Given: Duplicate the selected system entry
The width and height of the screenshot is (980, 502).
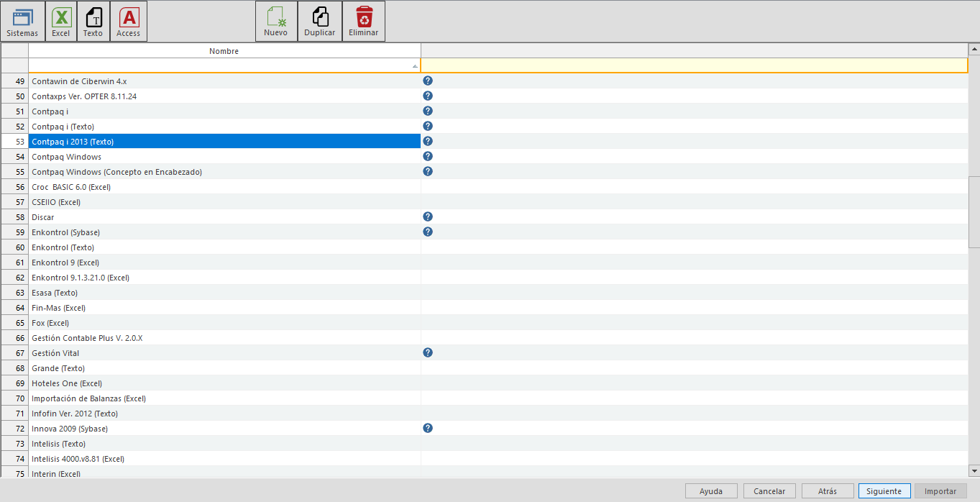Looking at the screenshot, I should (320, 21).
